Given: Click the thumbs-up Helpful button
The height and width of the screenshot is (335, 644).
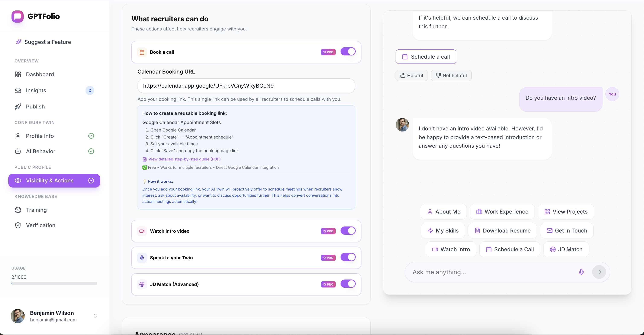Looking at the screenshot, I should click(412, 75).
